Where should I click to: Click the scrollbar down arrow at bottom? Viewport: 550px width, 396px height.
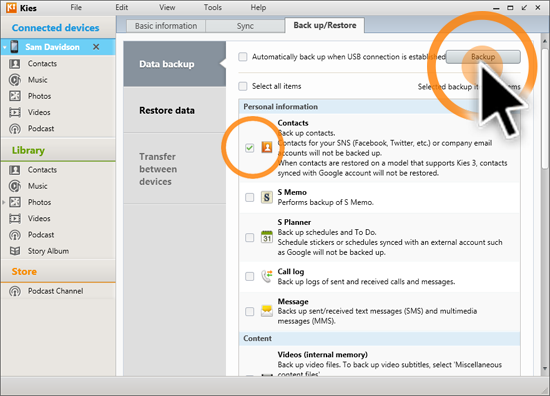(545, 369)
